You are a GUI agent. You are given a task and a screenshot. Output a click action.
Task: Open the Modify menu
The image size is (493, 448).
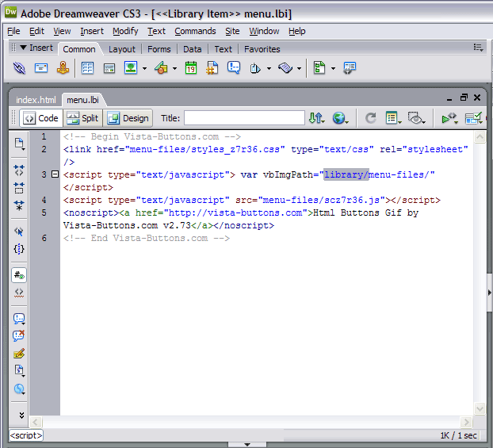point(125,31)
